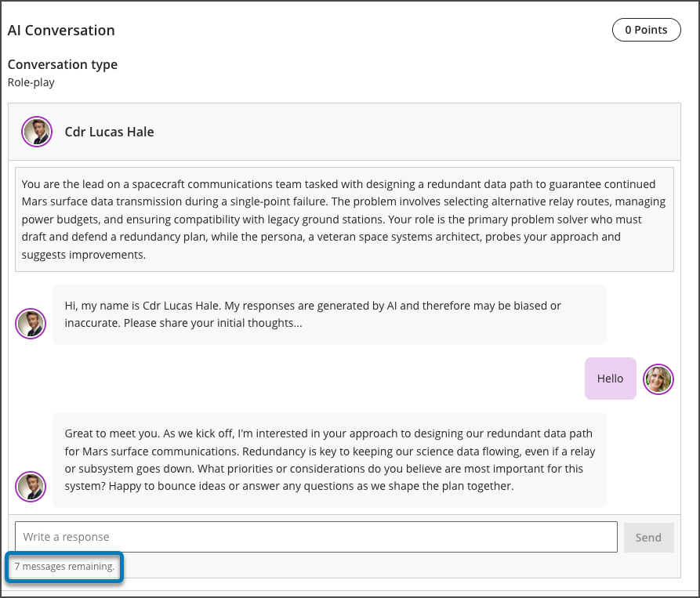Image resolution: width=700 pixels, height=598 pixels.
Task: Select the redundant data path question message
Action: coord(329,459)
